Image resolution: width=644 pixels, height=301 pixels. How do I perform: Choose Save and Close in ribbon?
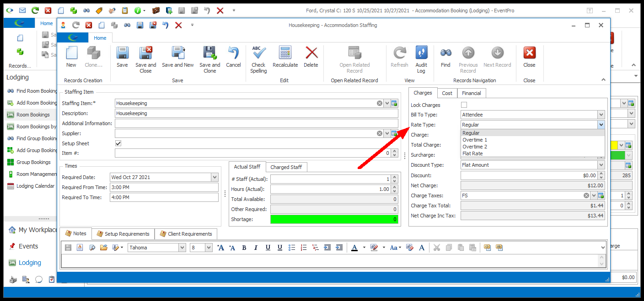pos(145,59)
